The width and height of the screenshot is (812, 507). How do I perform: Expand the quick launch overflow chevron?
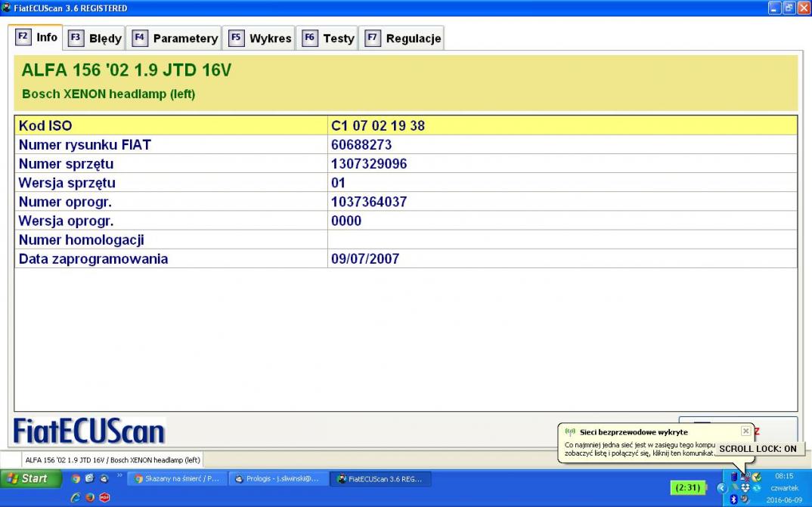tap(119, 476)
